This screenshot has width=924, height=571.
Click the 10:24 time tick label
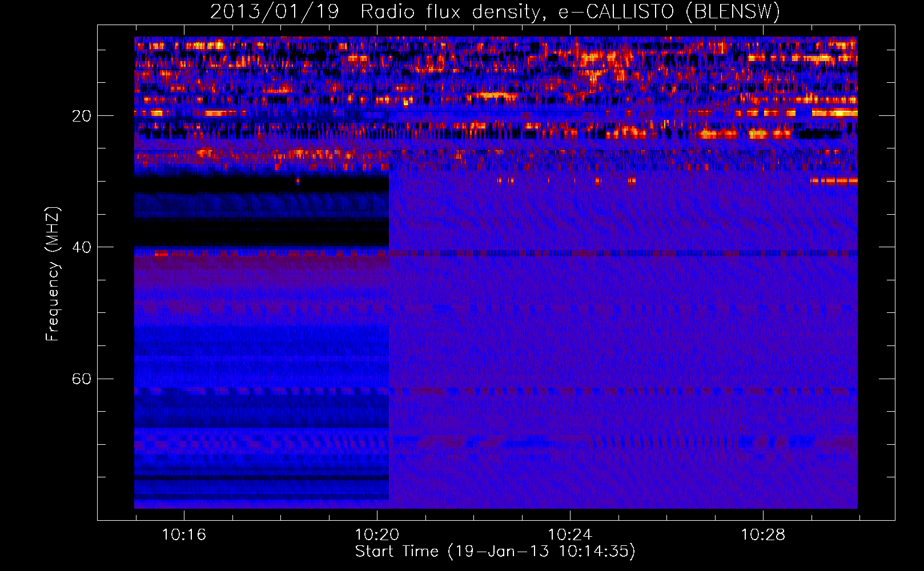[570, 535]
